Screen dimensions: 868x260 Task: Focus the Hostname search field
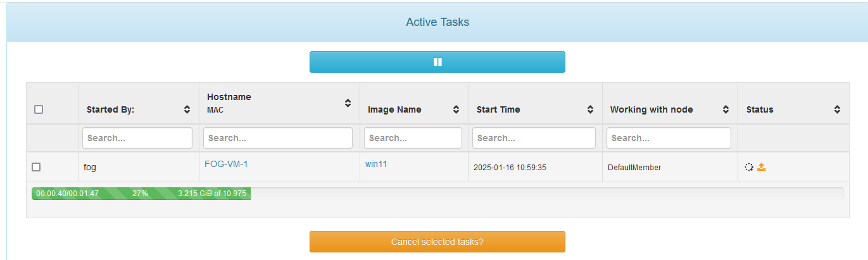pos(278,138)
